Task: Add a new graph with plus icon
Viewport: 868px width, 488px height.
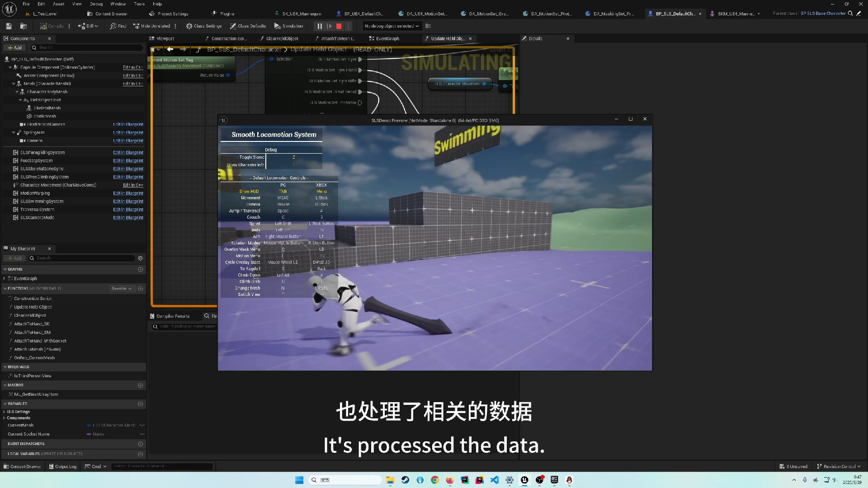Action: point(141,269)
